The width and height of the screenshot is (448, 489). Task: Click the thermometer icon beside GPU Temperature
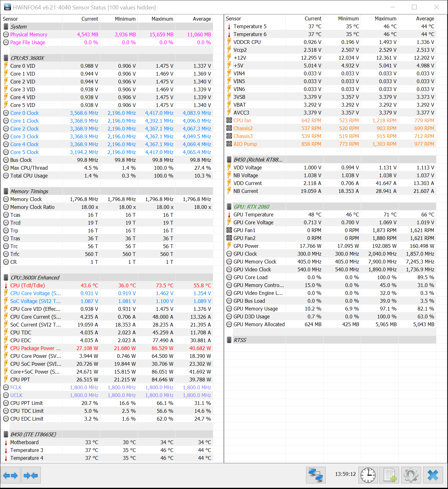(x=229, y=215)
